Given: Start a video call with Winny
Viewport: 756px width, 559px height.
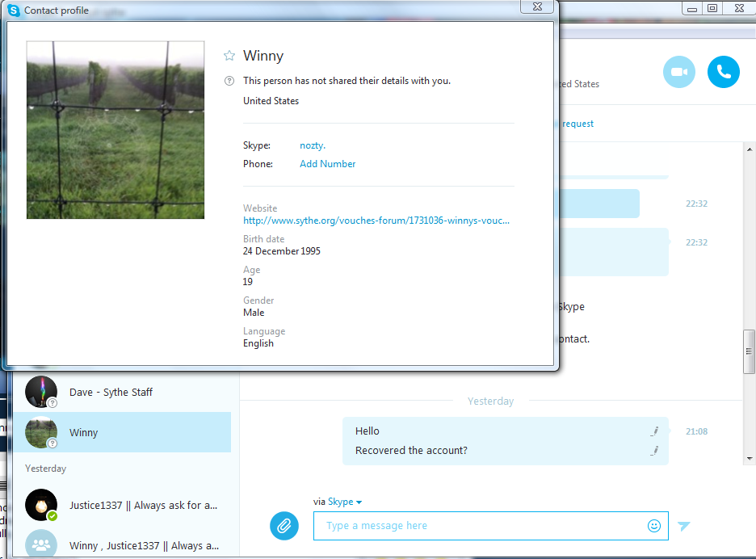Looking at the screenshot, I should [x=678, y=72].
